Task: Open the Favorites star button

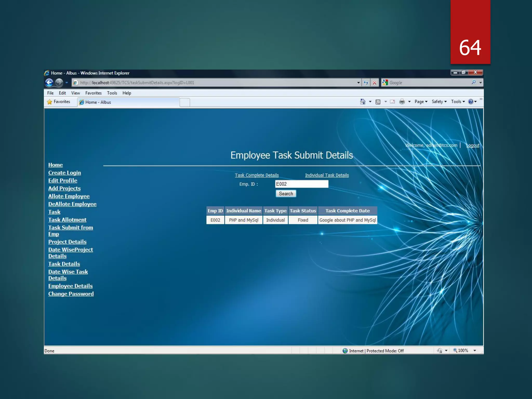Action: pos(59,102)
